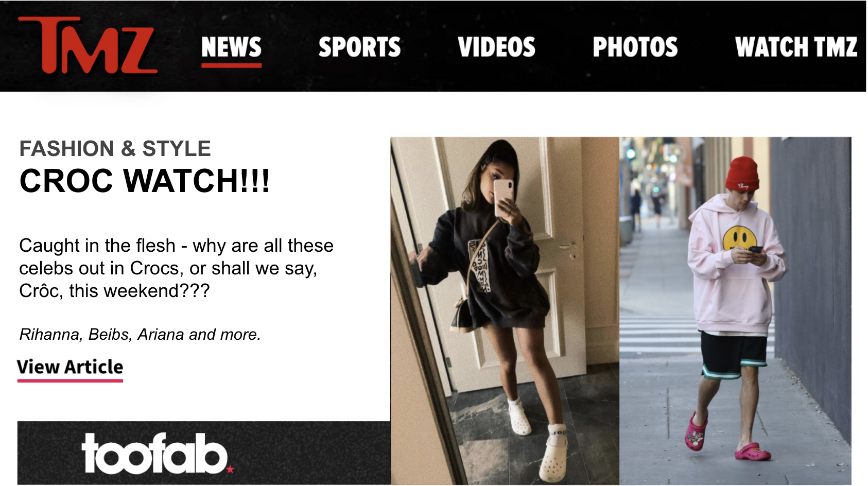Open the VIDEOS section
This screenshot has width=868, height=486.
pyautogui.click(x=496, y=47)
